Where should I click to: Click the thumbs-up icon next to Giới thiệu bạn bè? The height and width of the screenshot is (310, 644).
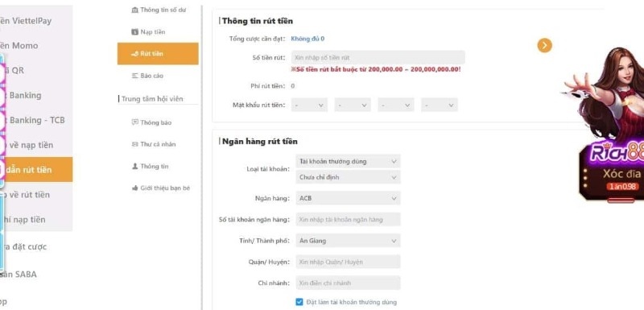[x=134, y=188]
